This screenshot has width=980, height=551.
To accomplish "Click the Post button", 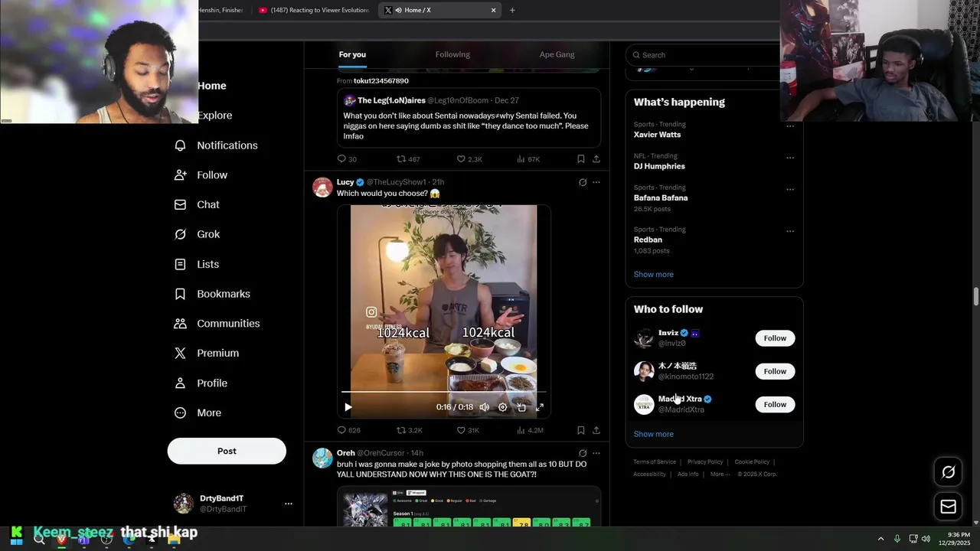I will pos(227,451).
